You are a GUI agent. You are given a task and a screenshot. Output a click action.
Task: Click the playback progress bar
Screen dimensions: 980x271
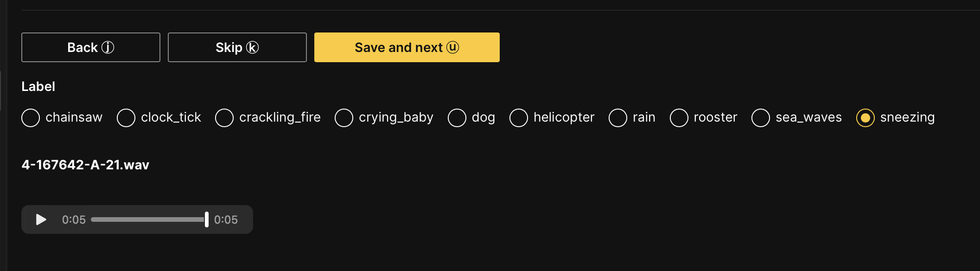click(148, 219)
